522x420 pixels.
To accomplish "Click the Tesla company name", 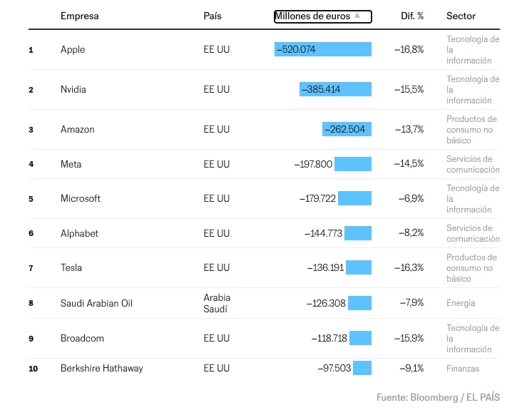I will pyautogui.click(x=71, y=267).
